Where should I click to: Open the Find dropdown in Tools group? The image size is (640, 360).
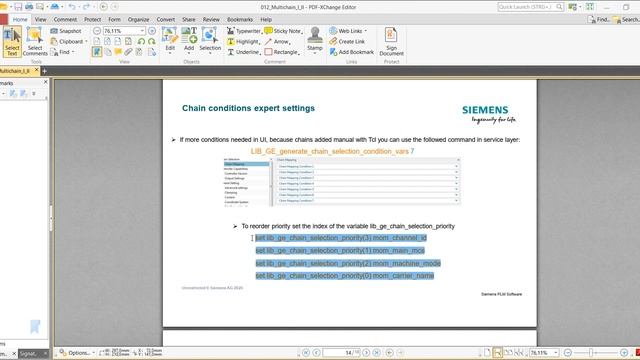(x=62, y=52)
